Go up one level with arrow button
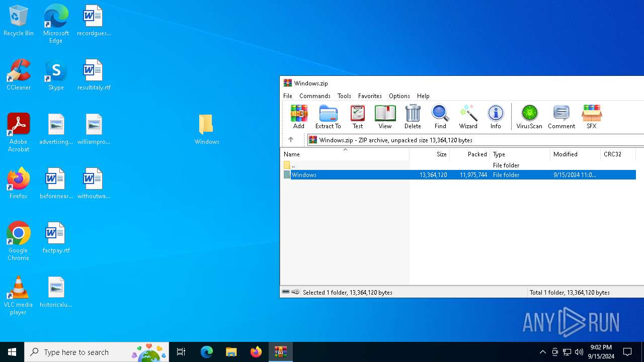 click(291, 140)
